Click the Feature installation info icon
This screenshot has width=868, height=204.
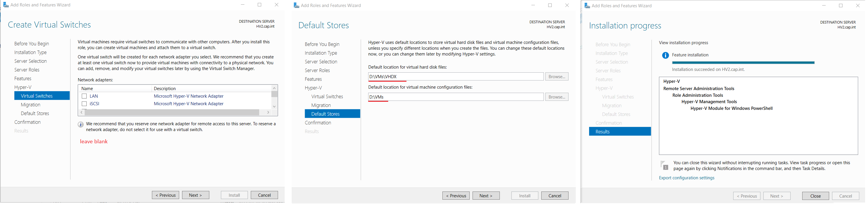(x=665, y=56)
